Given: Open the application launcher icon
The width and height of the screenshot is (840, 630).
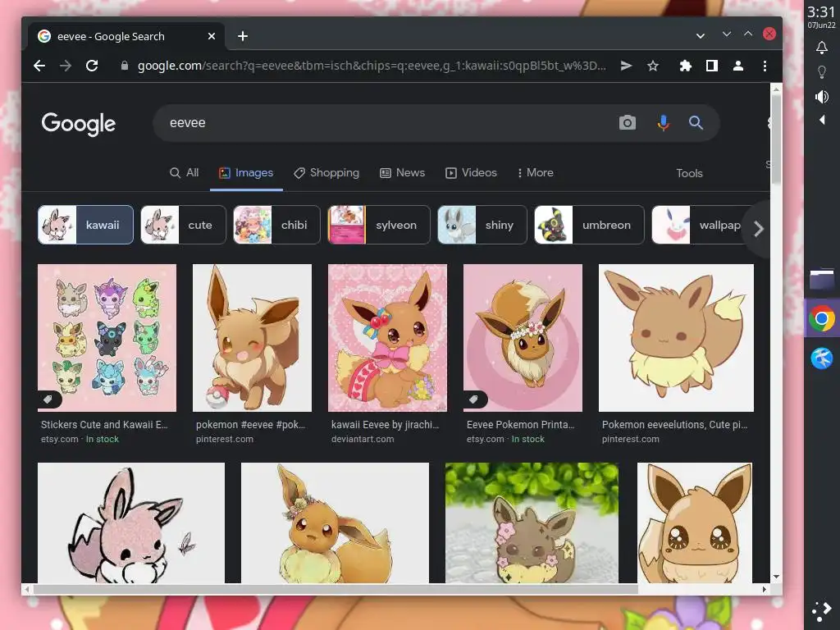Looking at the screenshot, I should tap(822, 611).
